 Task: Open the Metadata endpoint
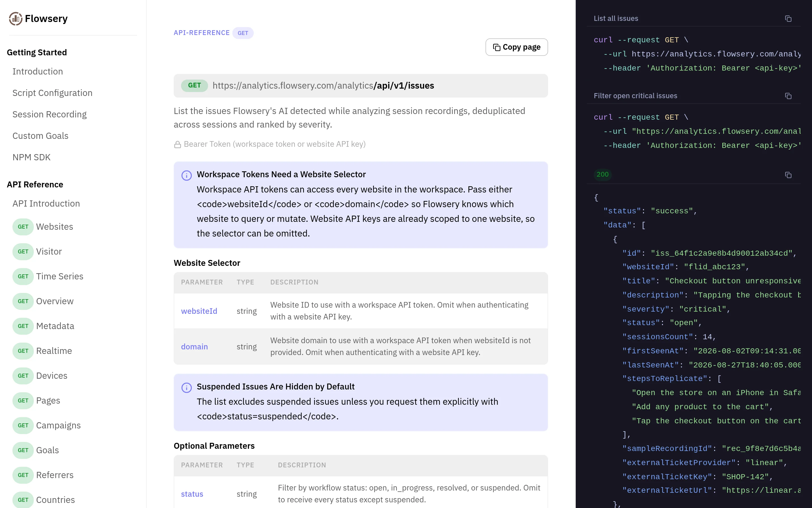point(43,326)
